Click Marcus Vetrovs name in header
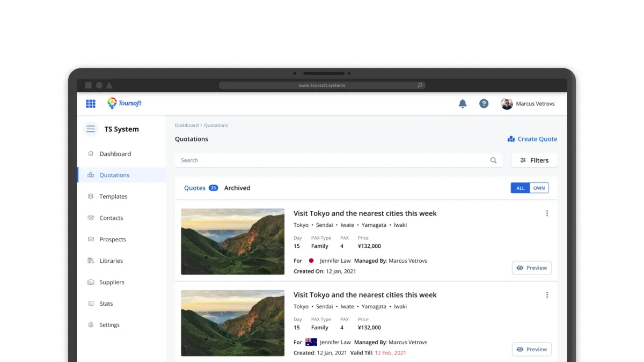This screenshot has height=362, width=644. point(536,104)
